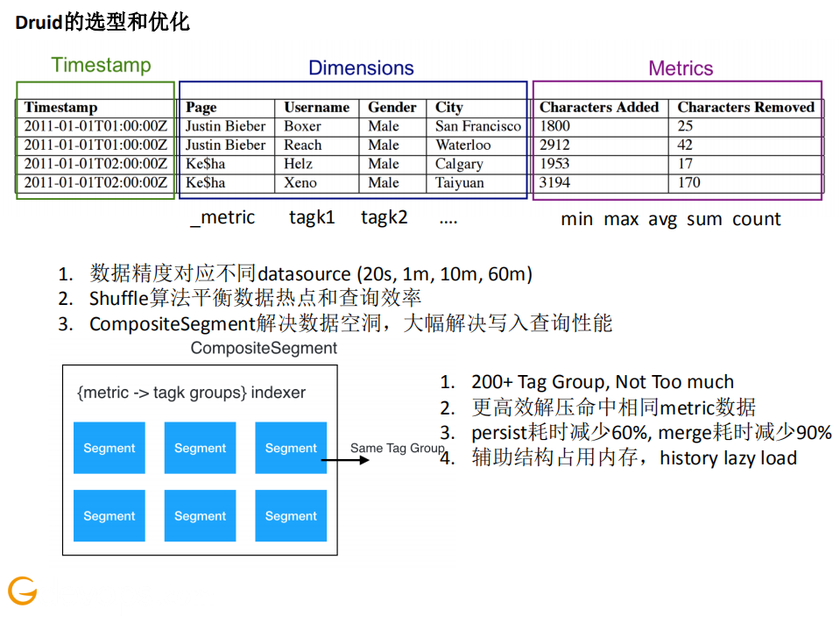Switch to the Metrics section header
This screenshot has height=630, width=840.
click(x=681, y=67)
